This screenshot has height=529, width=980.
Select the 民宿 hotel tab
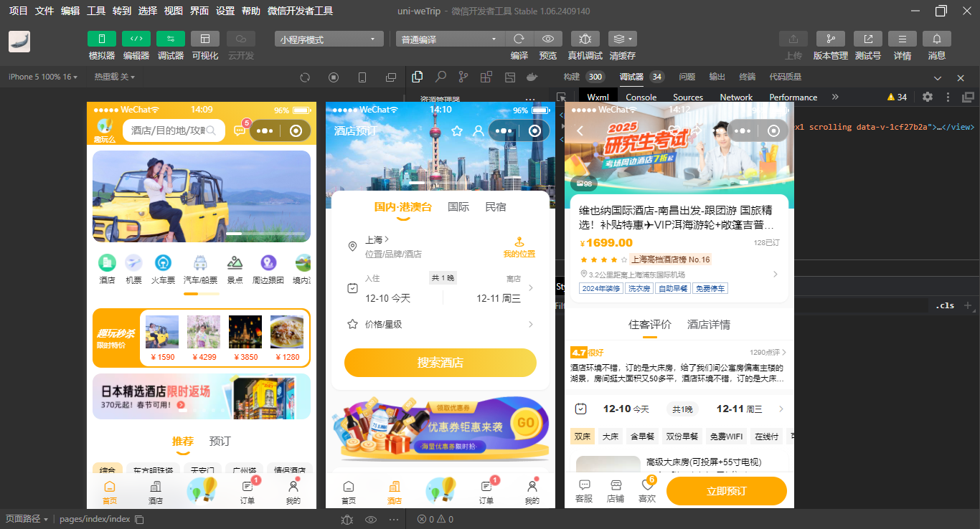(x=496, y=206)
